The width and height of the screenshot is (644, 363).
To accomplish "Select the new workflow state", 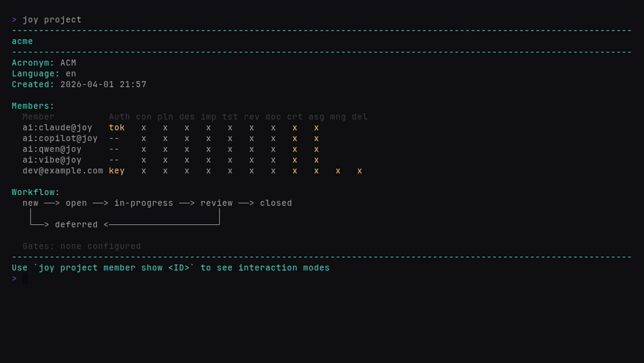I will pyautogui.click(x=30, y=203).
